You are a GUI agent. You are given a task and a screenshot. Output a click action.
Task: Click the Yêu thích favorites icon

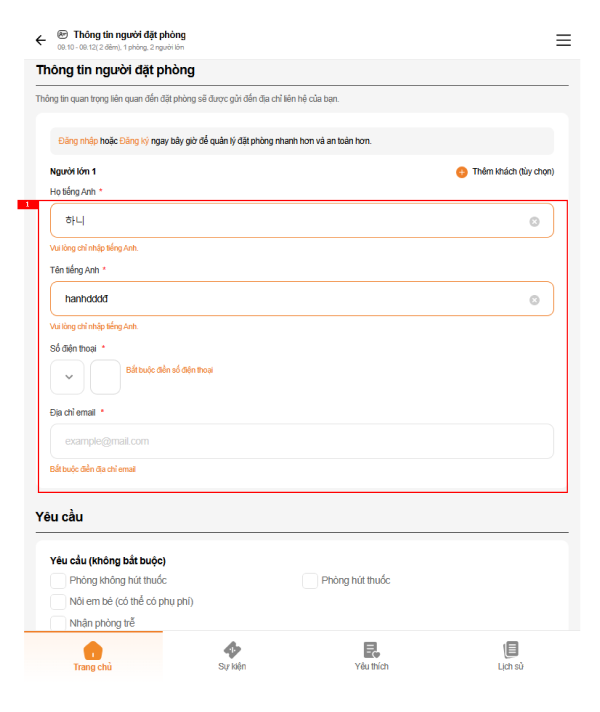[x=371, y=650]
